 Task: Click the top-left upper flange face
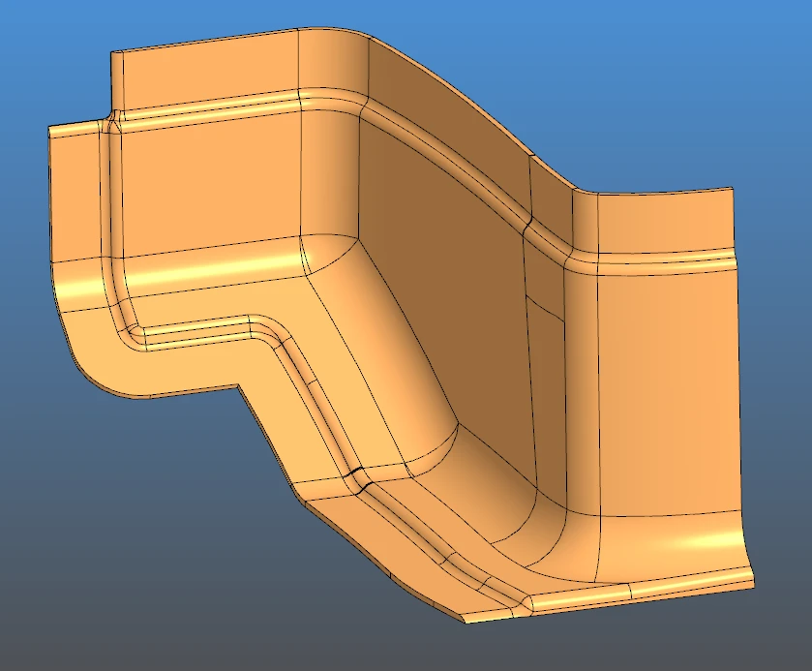tap(203, 70)
